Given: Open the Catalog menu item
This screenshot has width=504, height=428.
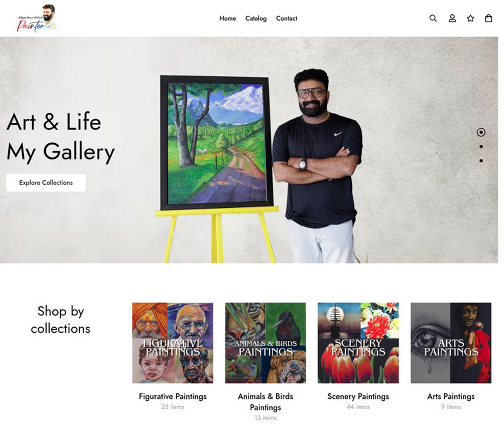Looking at the screenshot, I should pyautogui.click(x=256, y=19).
